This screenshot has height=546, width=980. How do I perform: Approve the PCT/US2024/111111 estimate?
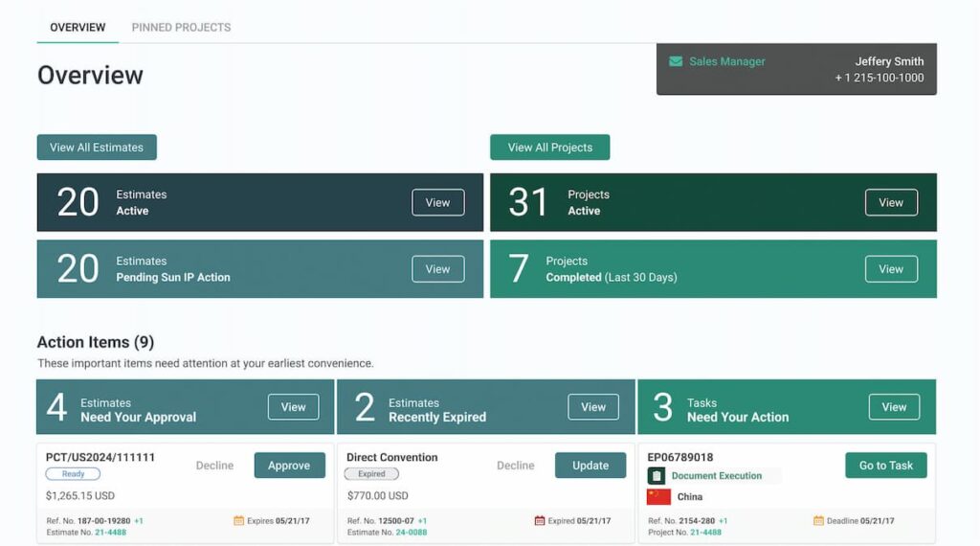tap(289, 466)
